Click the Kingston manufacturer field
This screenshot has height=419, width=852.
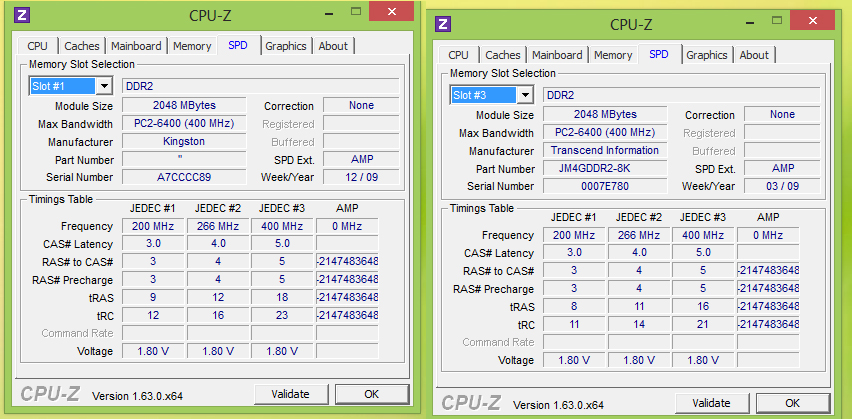pyautogui.click(x=184, y=141)
